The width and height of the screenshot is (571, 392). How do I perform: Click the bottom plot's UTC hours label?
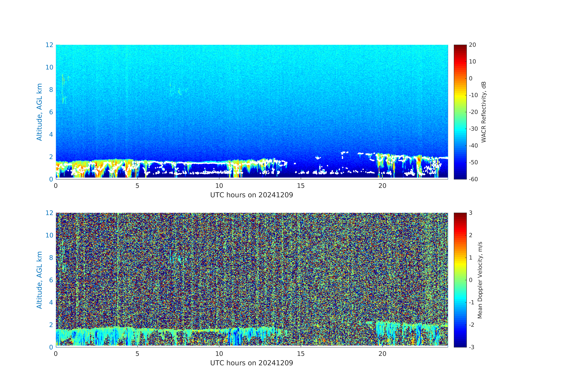(x=252, y=363)
